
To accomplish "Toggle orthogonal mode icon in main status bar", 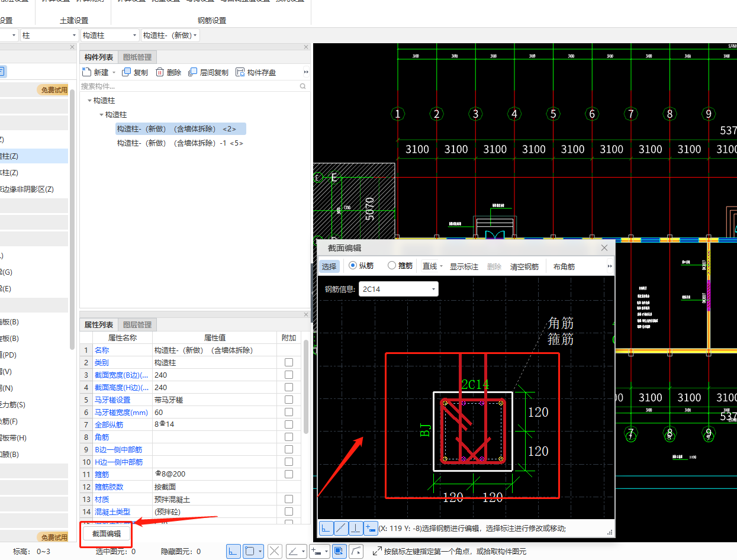I will coord(233,551).
